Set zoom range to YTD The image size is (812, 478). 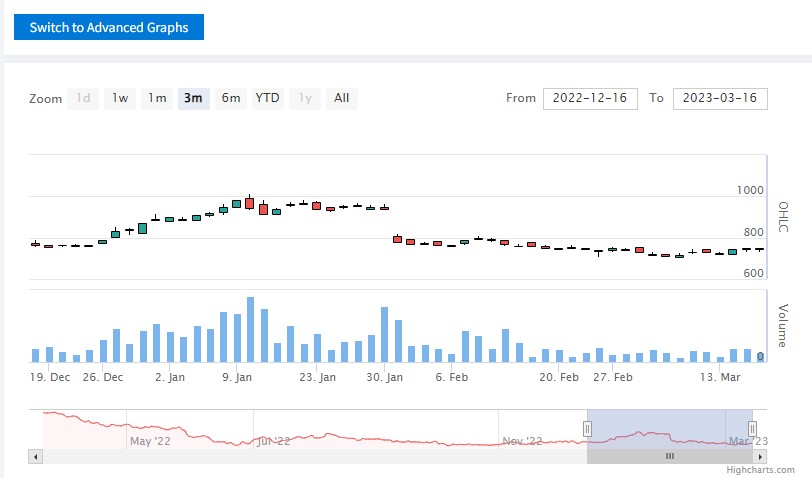[267, 98]
